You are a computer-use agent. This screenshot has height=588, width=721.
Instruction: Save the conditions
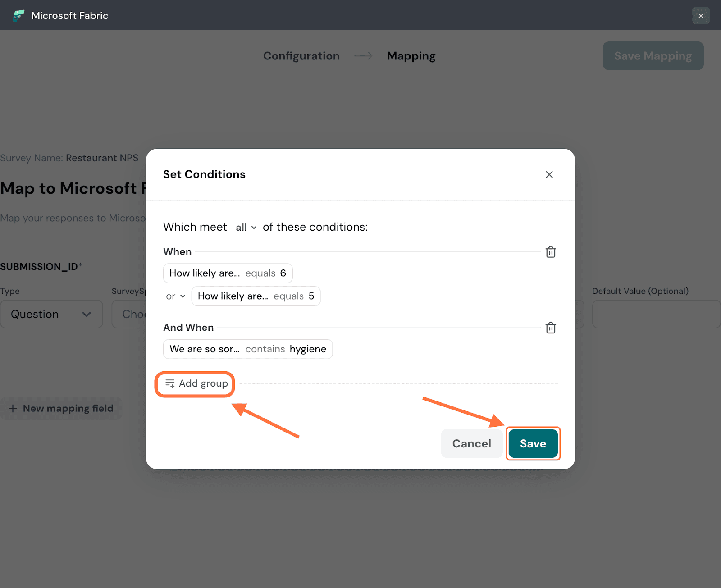(533, 443)
